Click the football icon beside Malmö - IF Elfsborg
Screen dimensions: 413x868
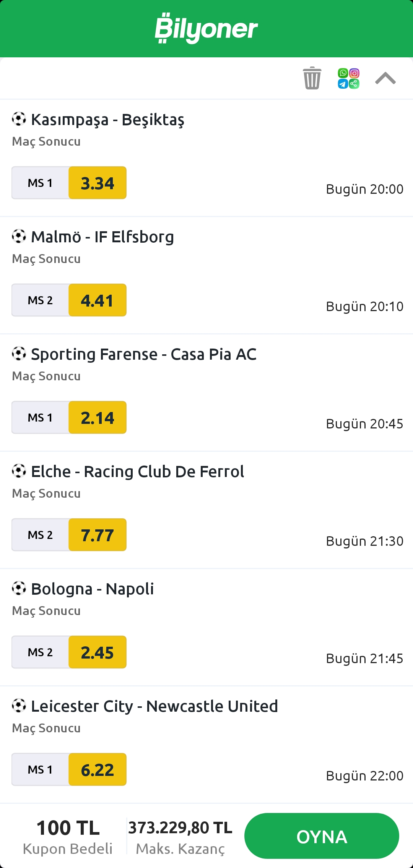pos(19,236)
